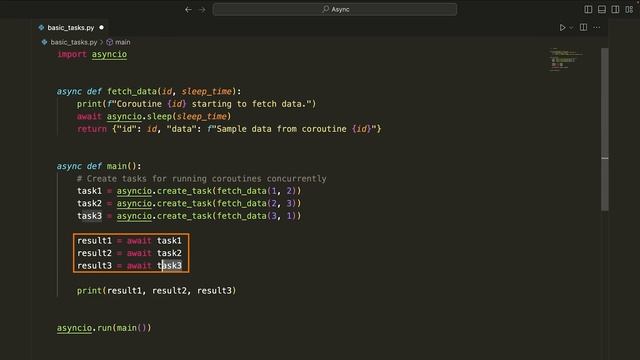Click basic_tasks.py in the breadcrumb

pos(74,42)
